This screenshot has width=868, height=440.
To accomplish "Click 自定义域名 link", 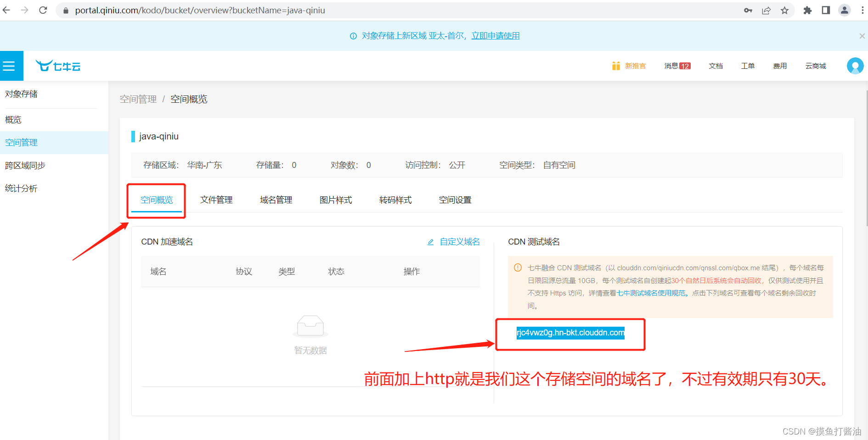I will pyautogui.click(x=454, y=242).
